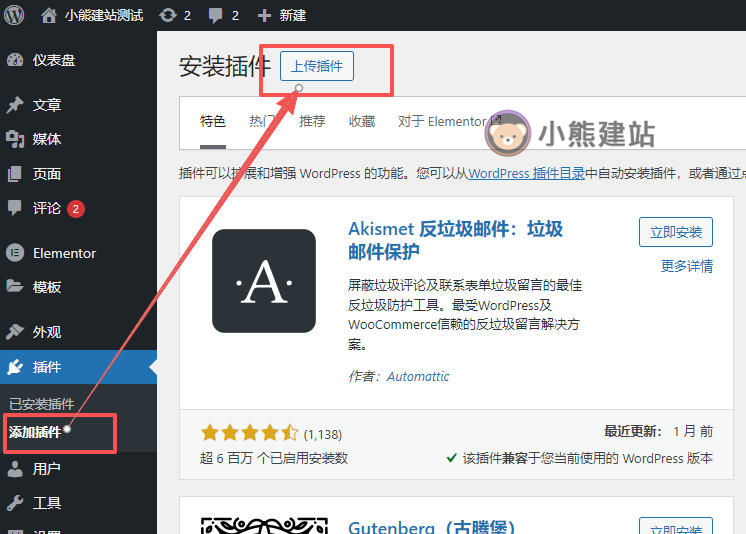Open 已安装插件 submenu item
The width and height of the screenshot is (746, 534).
coord(41,404)
